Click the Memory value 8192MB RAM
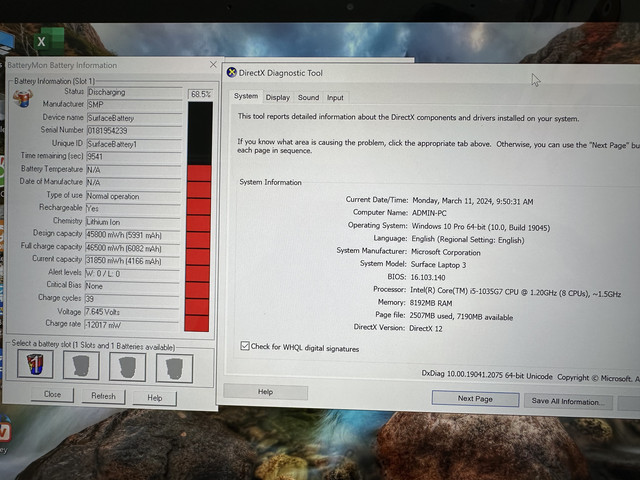 (431, 303)
